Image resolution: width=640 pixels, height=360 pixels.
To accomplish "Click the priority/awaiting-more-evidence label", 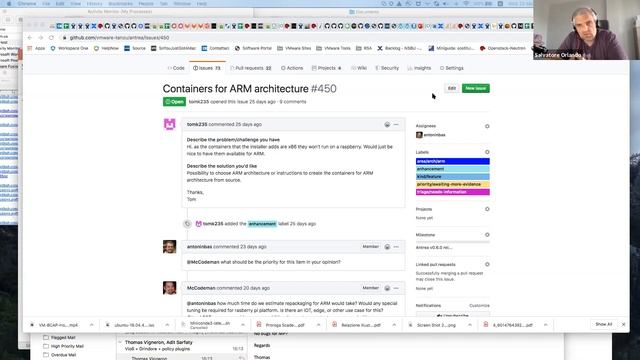I will coord(453,184).
